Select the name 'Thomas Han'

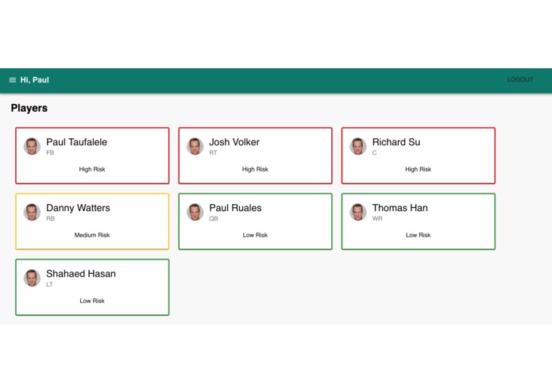pyautogui.click(x=400, y=208)
